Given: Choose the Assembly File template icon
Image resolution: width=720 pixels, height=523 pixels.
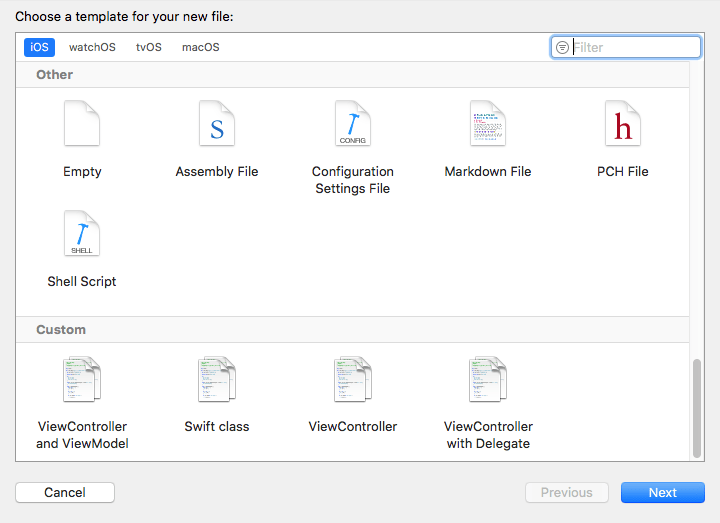Looking at the screenshot, I should pyautogui.click(x=217, y=124).
